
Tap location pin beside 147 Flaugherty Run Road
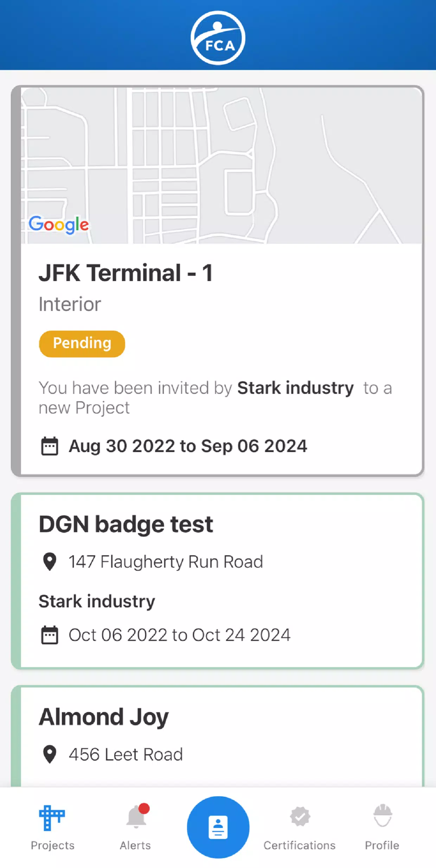coord(50,562)
